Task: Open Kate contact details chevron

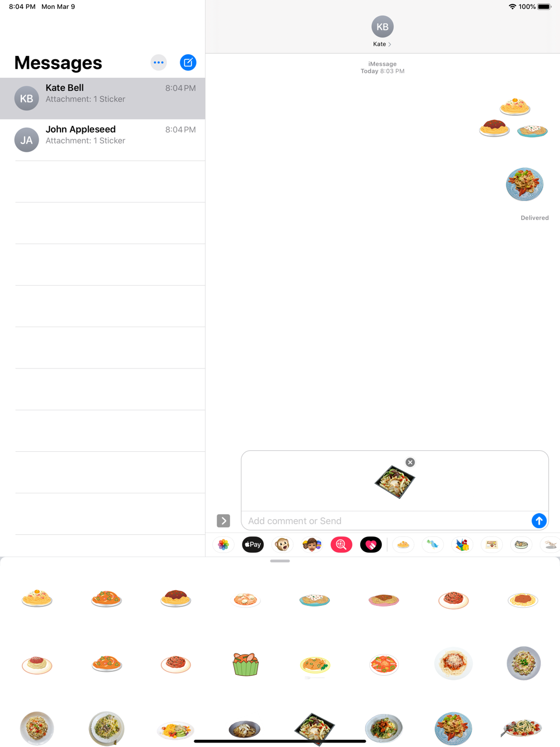Action: pos(390,44)
